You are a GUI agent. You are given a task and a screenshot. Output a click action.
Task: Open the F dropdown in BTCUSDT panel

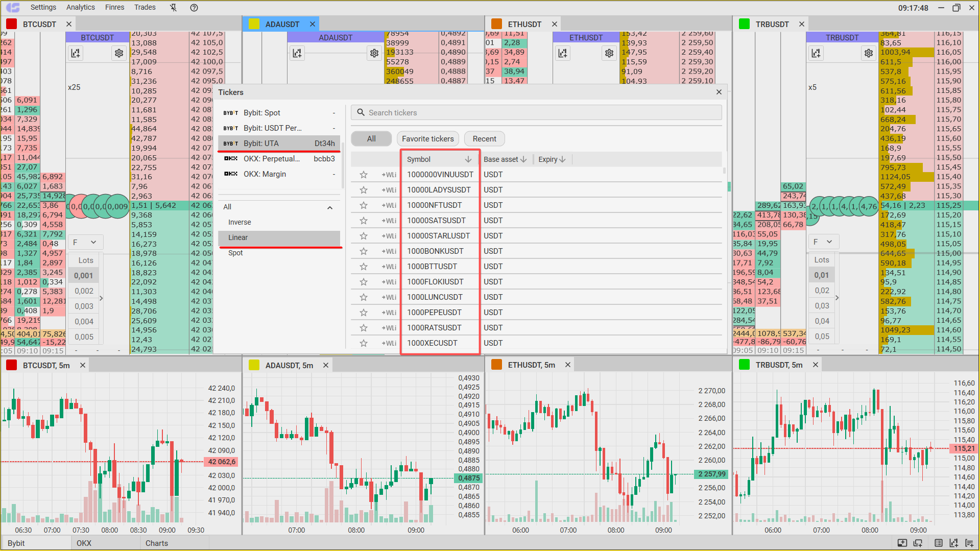pos(85,242)
